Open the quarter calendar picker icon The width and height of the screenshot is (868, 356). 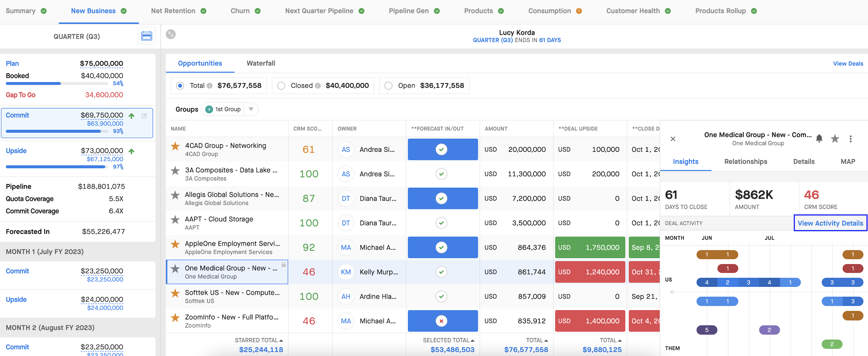pyautogui.click(x=146, y=36)
